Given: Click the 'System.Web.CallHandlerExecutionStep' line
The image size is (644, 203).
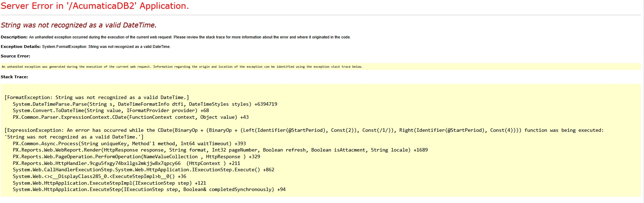Looking at the screenshot, I should [144, 170].
